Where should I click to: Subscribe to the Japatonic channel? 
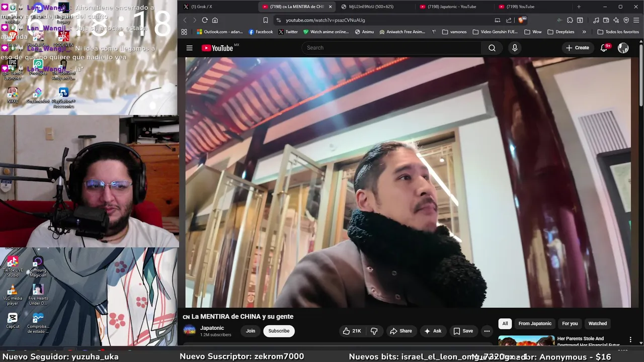[279, 331]
